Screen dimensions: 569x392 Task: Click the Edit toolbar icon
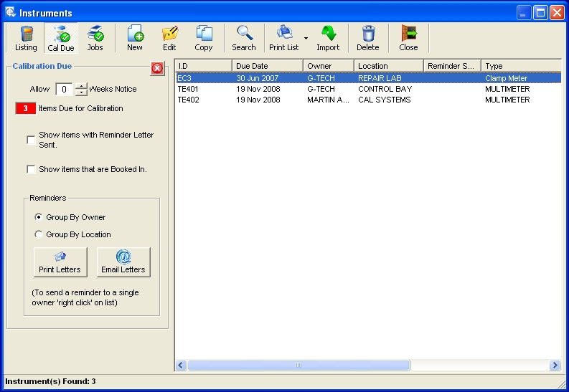coord(169,38)
